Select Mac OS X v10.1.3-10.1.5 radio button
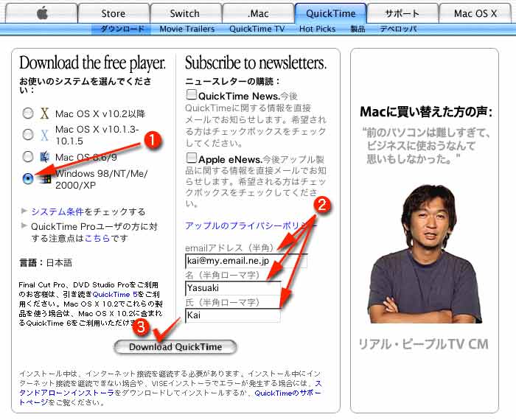The height and width of the screenshot is (420, 516). click(x=28, y=134)
